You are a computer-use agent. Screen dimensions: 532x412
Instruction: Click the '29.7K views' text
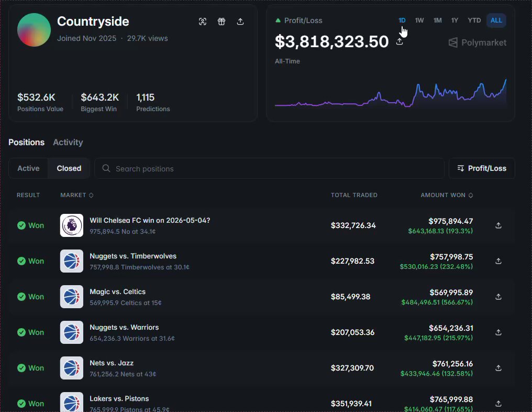click(x=147, y=38)
